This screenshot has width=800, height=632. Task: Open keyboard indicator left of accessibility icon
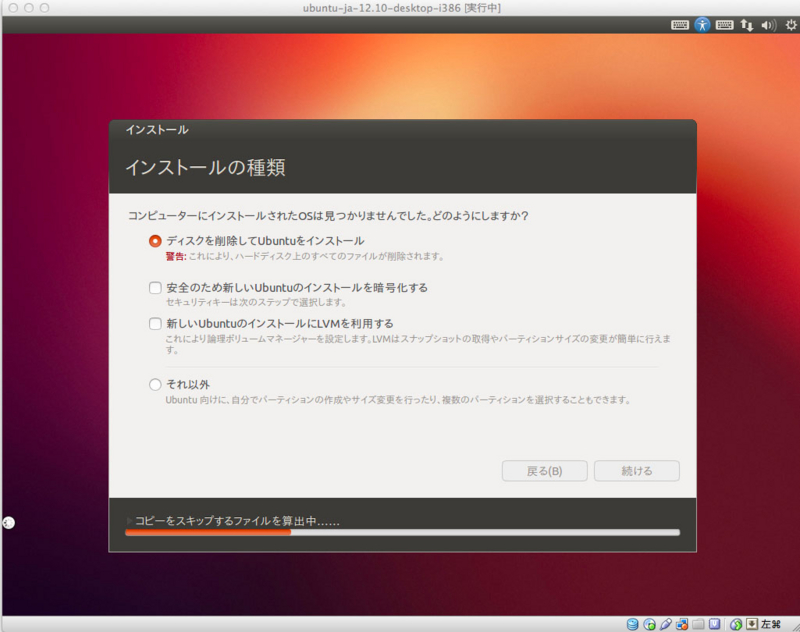pyautogui.click(x=680, y=25)
